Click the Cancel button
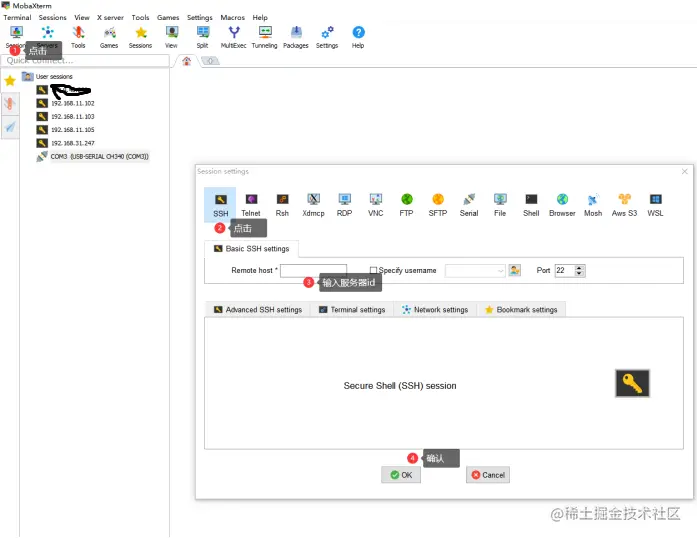 coord(488,475)
